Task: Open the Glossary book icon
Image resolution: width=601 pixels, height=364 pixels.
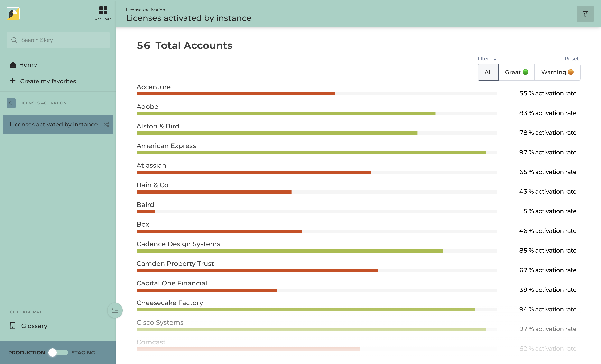Action: tap(12, 326)
